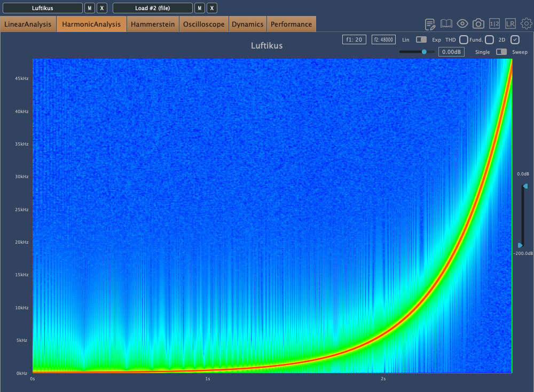Open settings gear icon
This screenshot has width=534, height=392.
pos(527,24)
